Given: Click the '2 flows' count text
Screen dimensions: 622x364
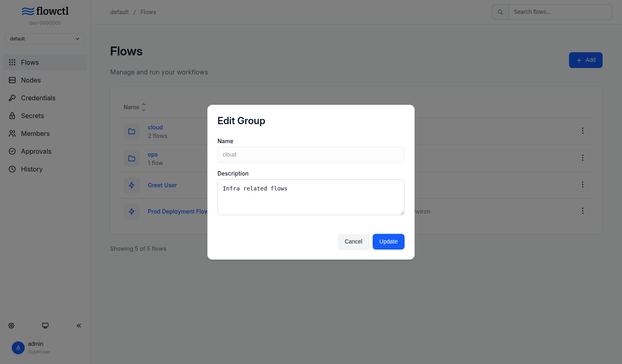Looking at the screenshot, I should click(158, 136).
